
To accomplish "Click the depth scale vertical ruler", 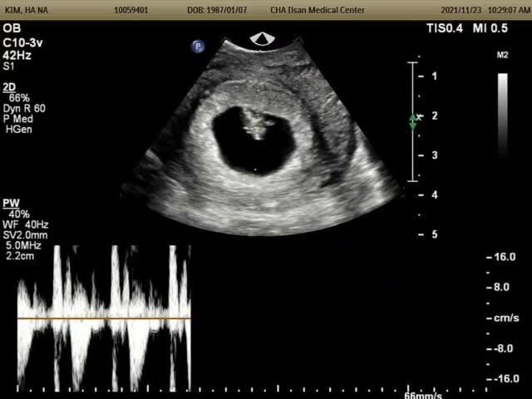I will click(x=413, y=122).
